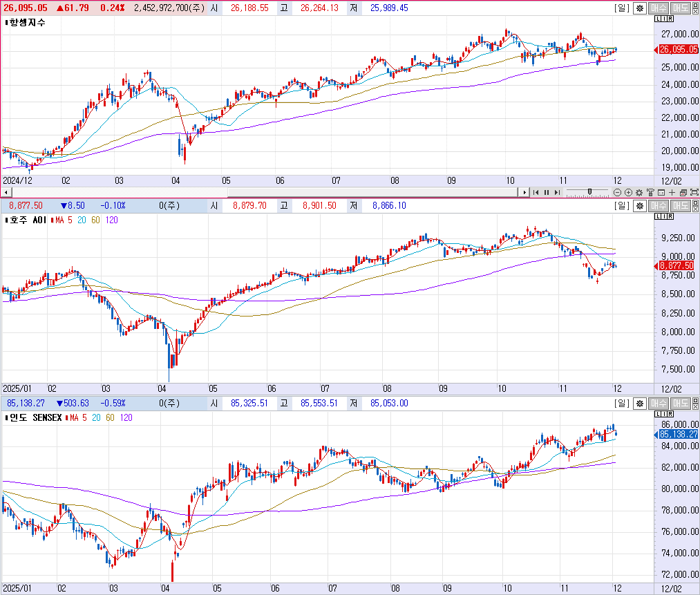Select the MA 5 legend on India SENSEX chart

coord(78,418)
